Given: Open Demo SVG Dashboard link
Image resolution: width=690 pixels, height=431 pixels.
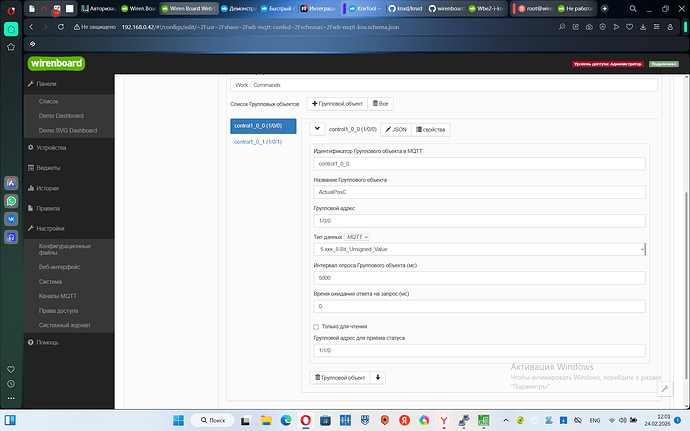Looking at the screenshot, I should pyautogui.click(x=68, y=130).
